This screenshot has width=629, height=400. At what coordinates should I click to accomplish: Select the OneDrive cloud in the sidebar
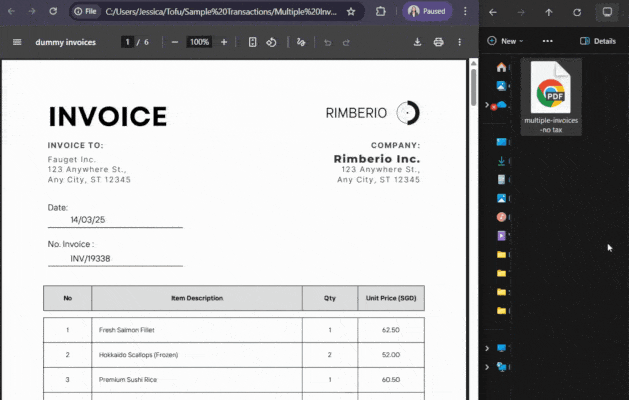tap(501, 105)
